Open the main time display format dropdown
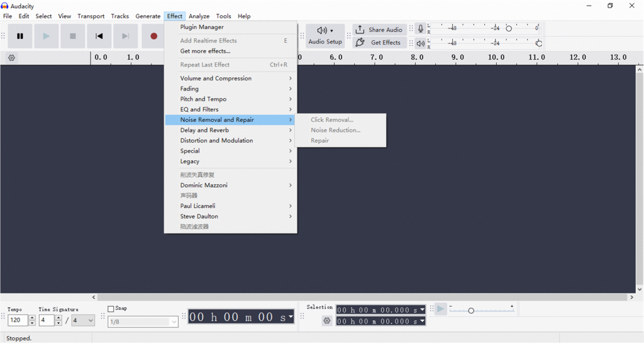Image resolution: width=644 pixels, height=343 pixels. 291,317
